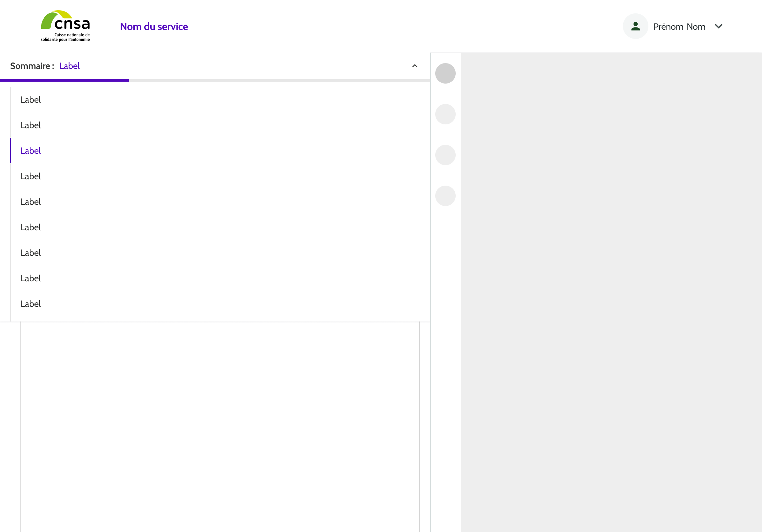Select the second Label in the summary list

tap(31, 125)
